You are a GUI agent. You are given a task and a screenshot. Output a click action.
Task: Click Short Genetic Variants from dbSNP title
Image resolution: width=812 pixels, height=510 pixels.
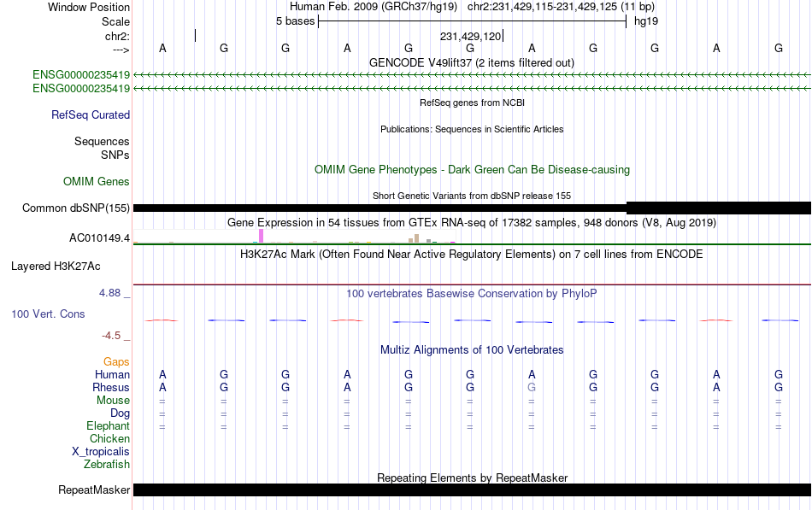[472, 196]
